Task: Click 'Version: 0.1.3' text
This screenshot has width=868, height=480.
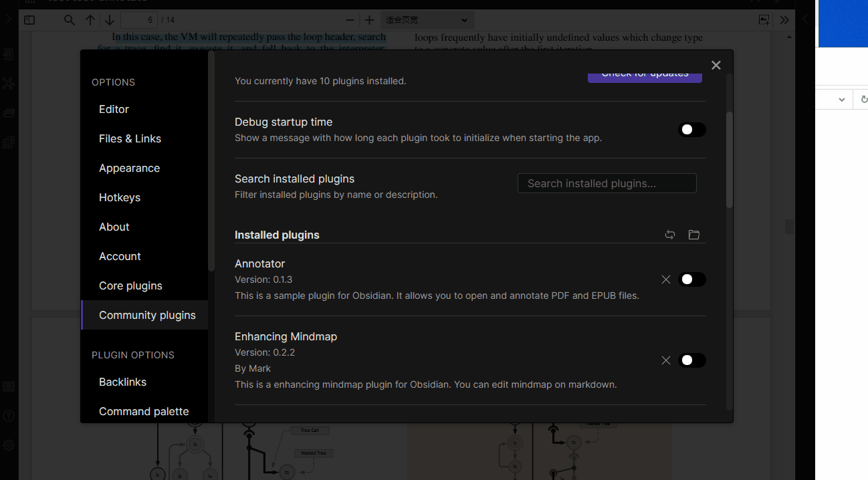Action: tap(263, 279)
